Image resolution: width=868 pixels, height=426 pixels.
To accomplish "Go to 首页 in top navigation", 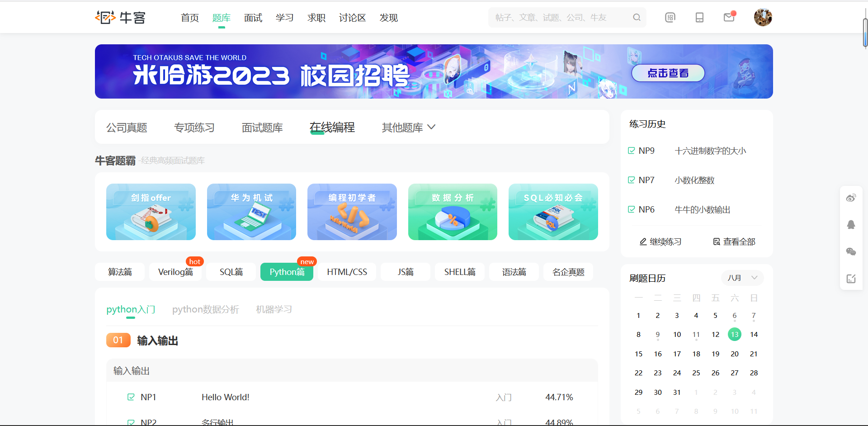I will click(190, 18).
